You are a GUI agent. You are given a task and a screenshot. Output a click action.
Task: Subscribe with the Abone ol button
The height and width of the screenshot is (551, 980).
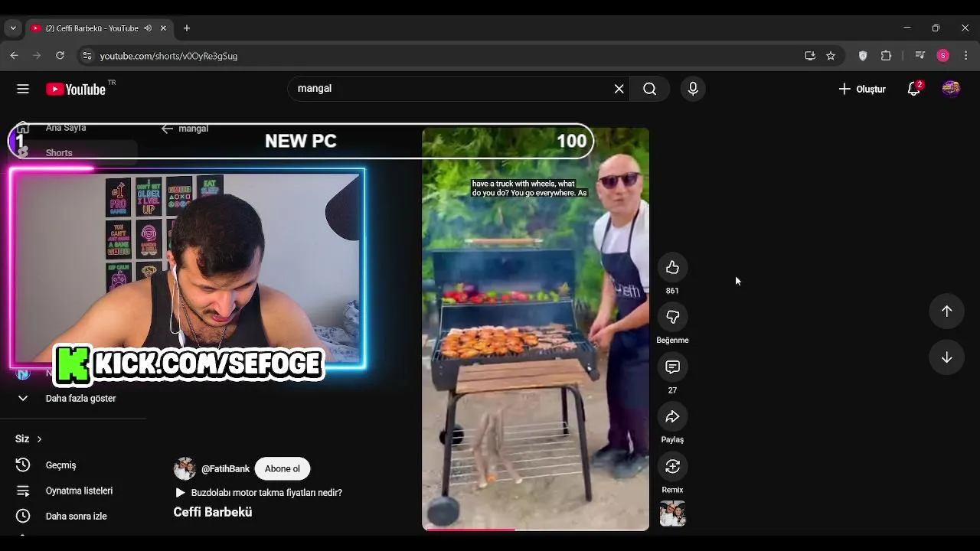[283, 468]
